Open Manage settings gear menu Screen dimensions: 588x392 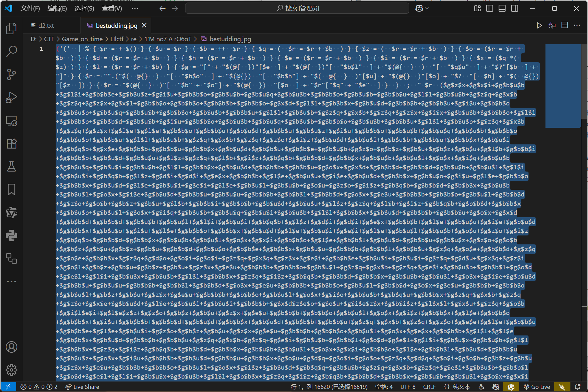12,370
